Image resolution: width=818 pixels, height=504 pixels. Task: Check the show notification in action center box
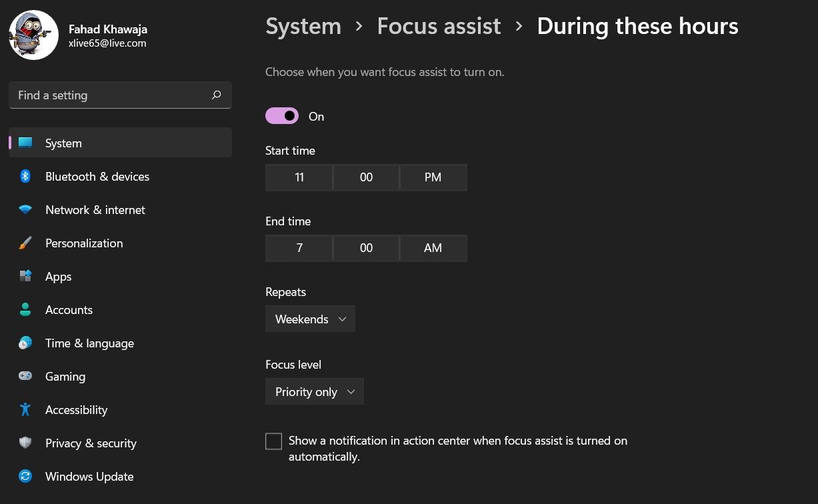coord(273,441)
